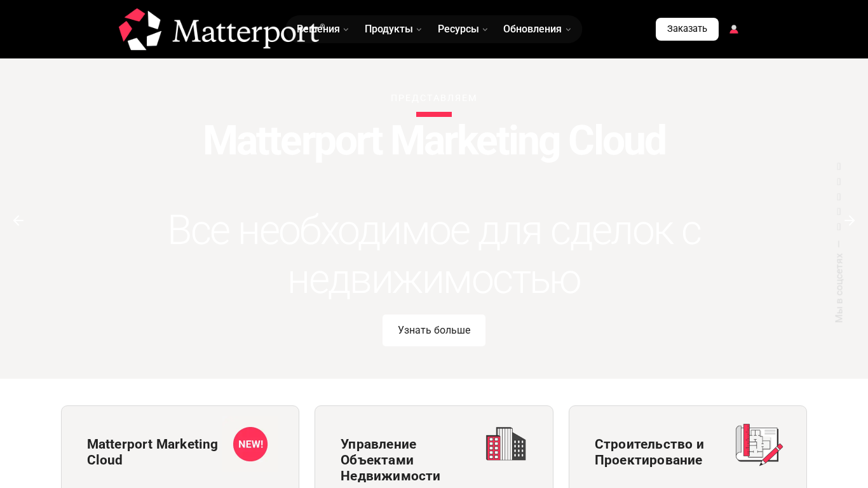Image resolution: width=868 pixels, height=488 pixels.
Task: Open the user account icon
Action: coord(734,29)
